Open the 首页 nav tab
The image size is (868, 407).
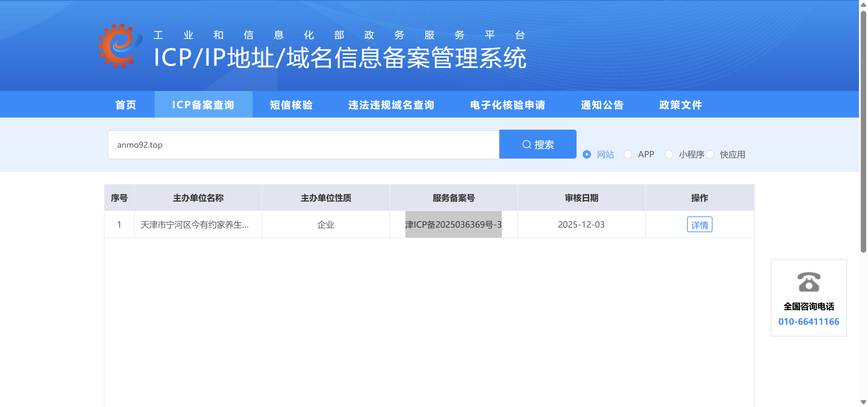(126, 105)
